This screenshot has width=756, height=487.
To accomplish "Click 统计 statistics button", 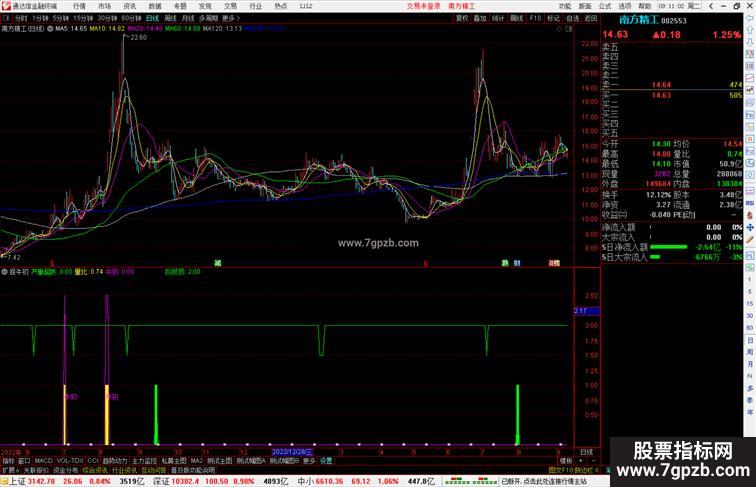I will [x=498, y=18].
